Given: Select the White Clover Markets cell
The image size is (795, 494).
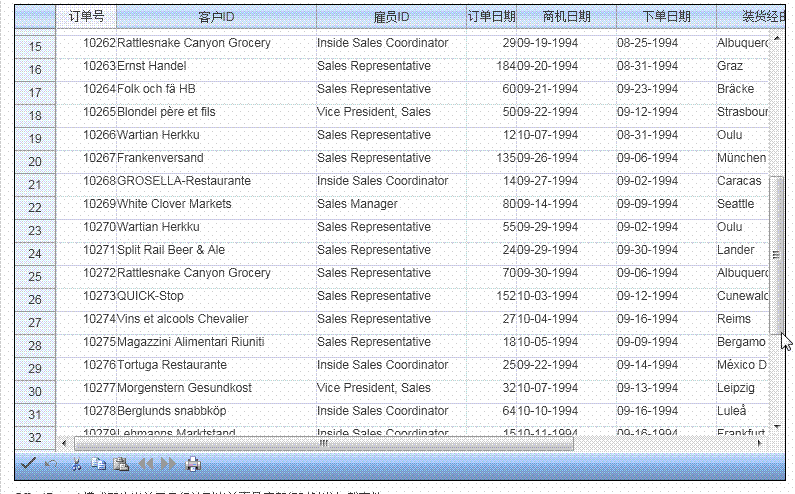Looking at the screenshot, I should [x=216, y=204].
